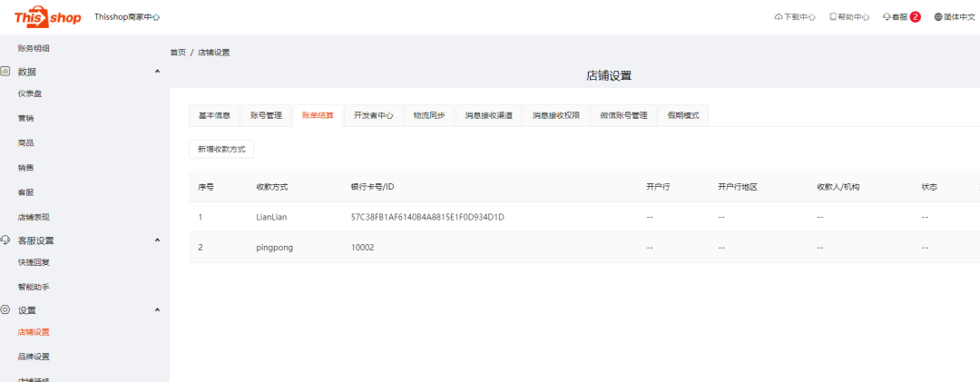Screen dimensions: 980x382
Task: Open the 微信账号管理 tab
Action: click(623, 115)
